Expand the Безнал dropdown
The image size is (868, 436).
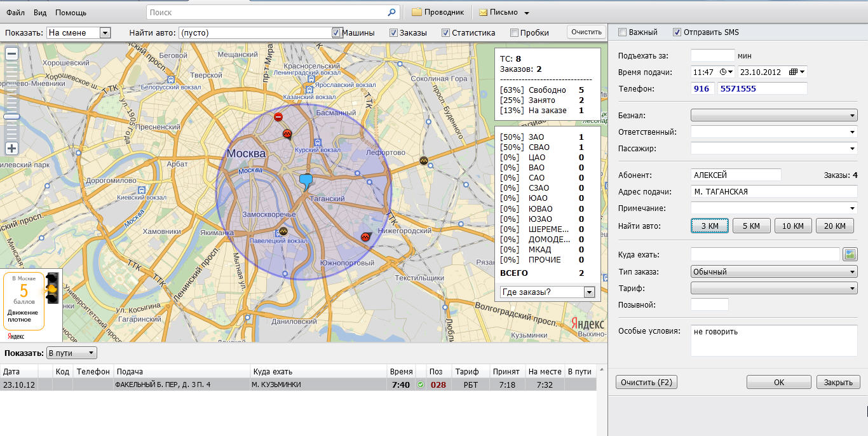tap(774, 115)
